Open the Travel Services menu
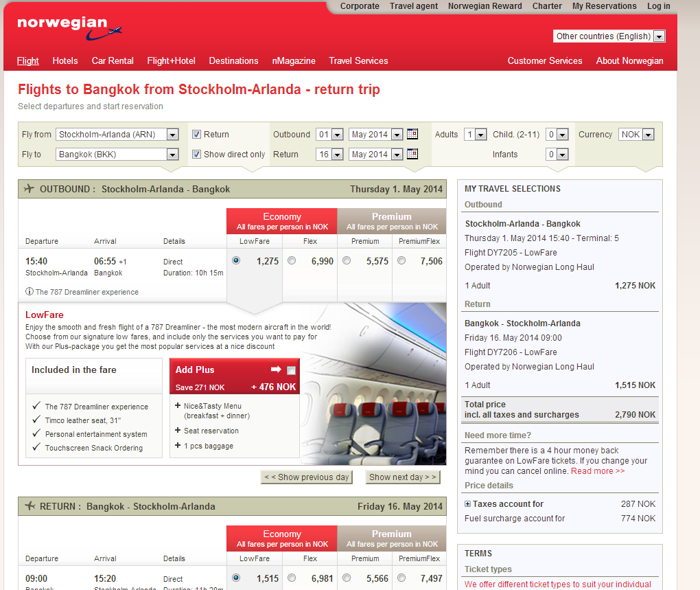The image size is (700, 590). (x=358, y=60)
